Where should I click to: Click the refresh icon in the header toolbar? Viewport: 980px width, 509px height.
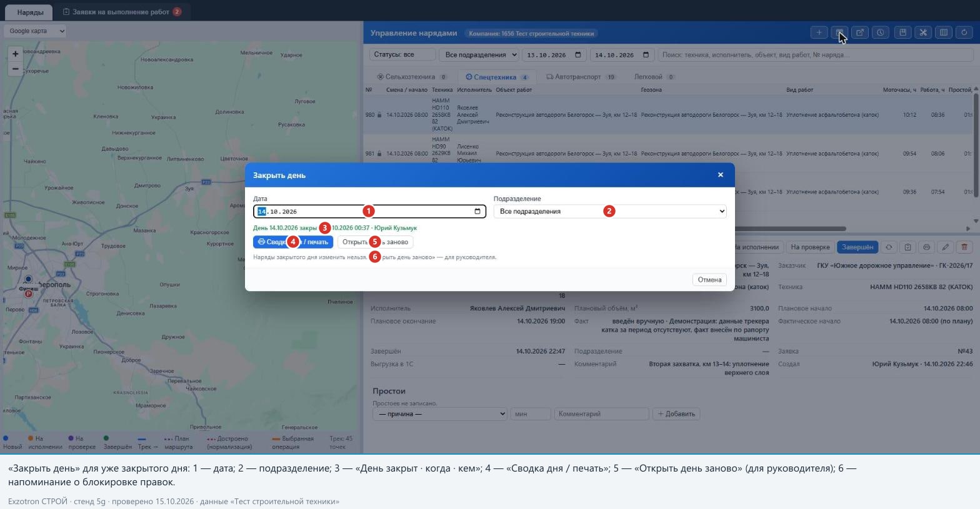point(964,32)
